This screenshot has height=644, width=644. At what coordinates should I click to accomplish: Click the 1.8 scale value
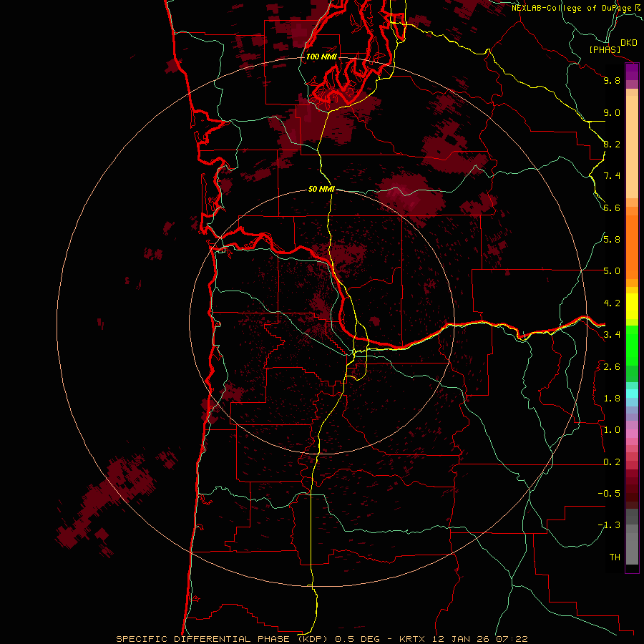612,399
